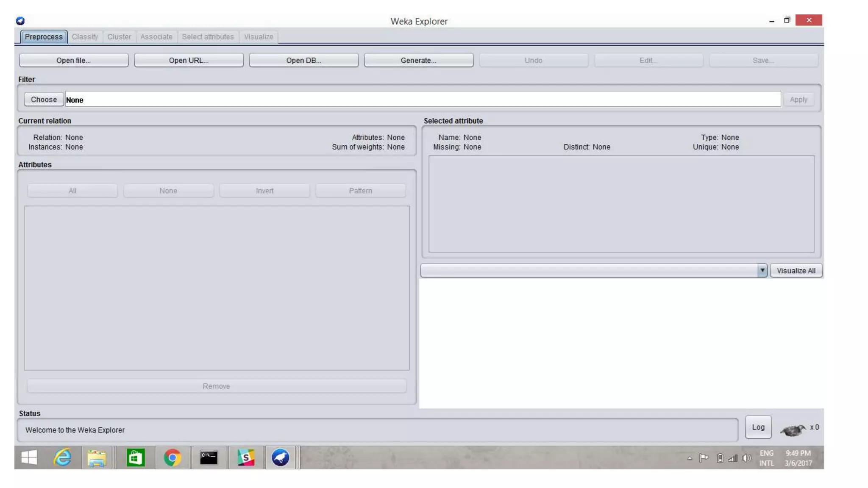Check battery status icon in tray
The width and height of the screenshot is (868, 488).
pos(720,458)
